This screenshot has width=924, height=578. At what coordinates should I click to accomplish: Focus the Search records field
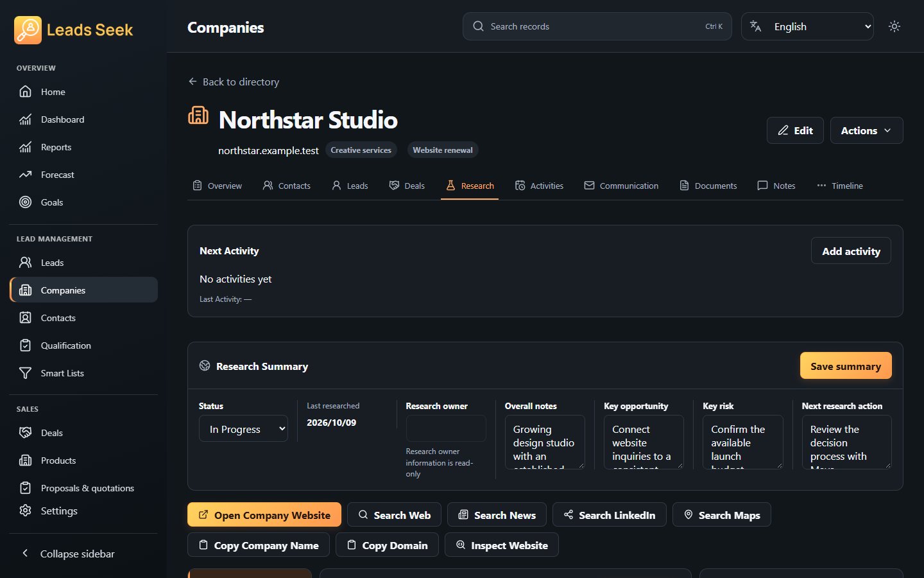(597, 26)
